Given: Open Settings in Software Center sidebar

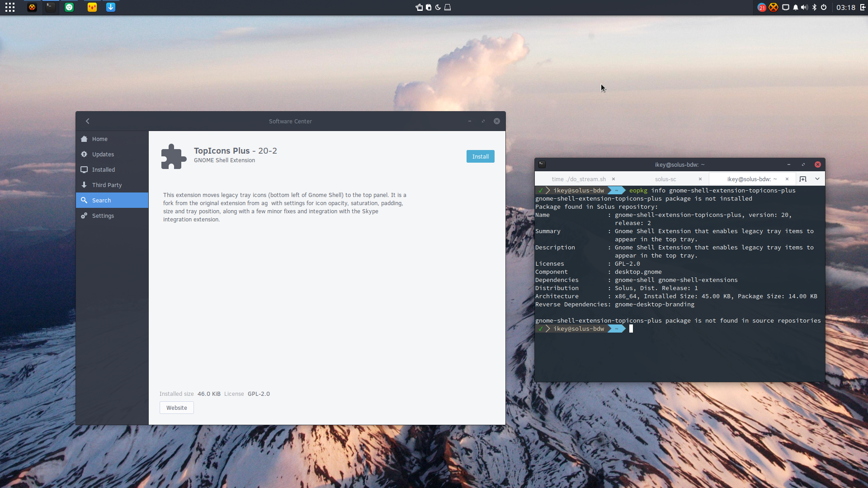Looking at the screenshot, I should 112,216.
